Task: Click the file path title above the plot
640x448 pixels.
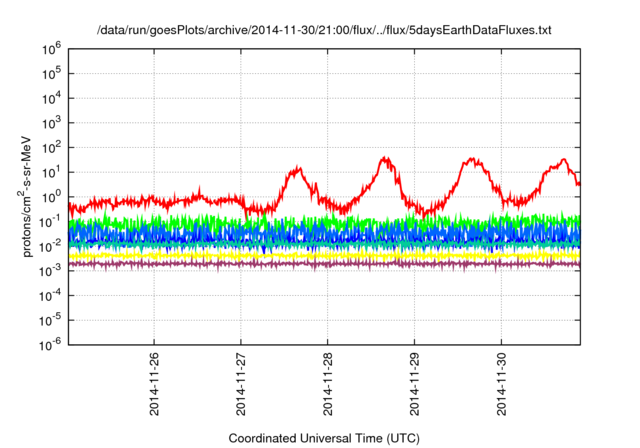Action: [x=324, y=30]
